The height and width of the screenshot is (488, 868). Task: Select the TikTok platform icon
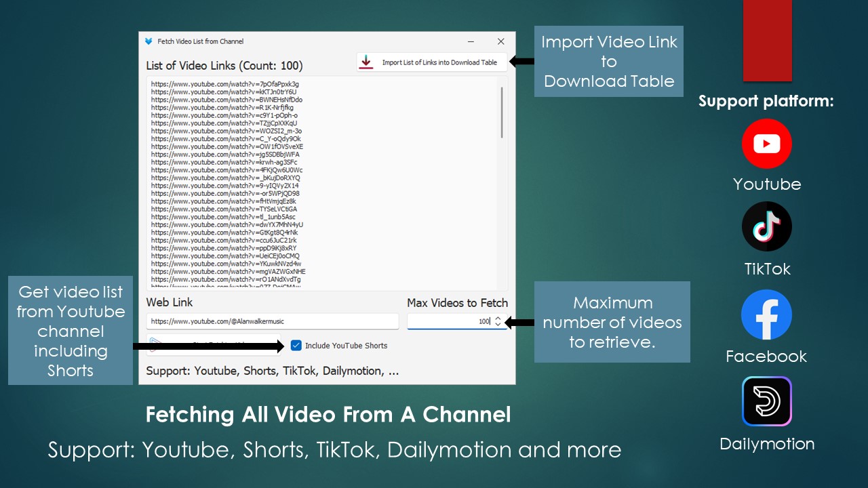(766, 226)
